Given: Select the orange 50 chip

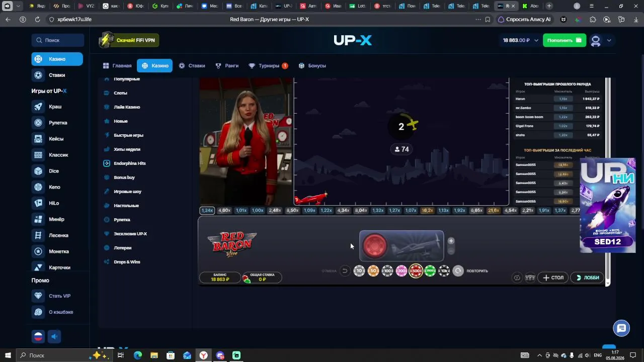Looking at the screenshot, I should tap(373, 271).
